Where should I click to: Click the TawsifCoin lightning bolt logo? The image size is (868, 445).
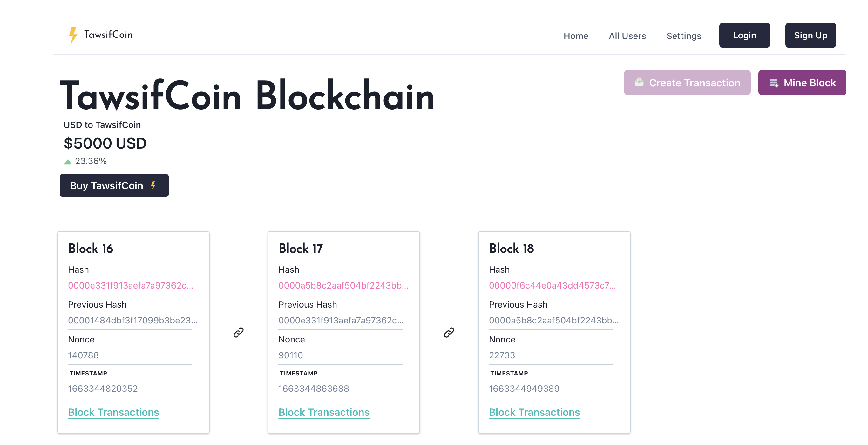73,35
